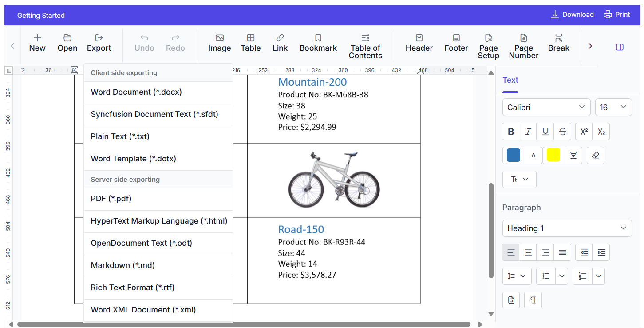
Task: Click the Image insert icon
Action: click(219, 39)
